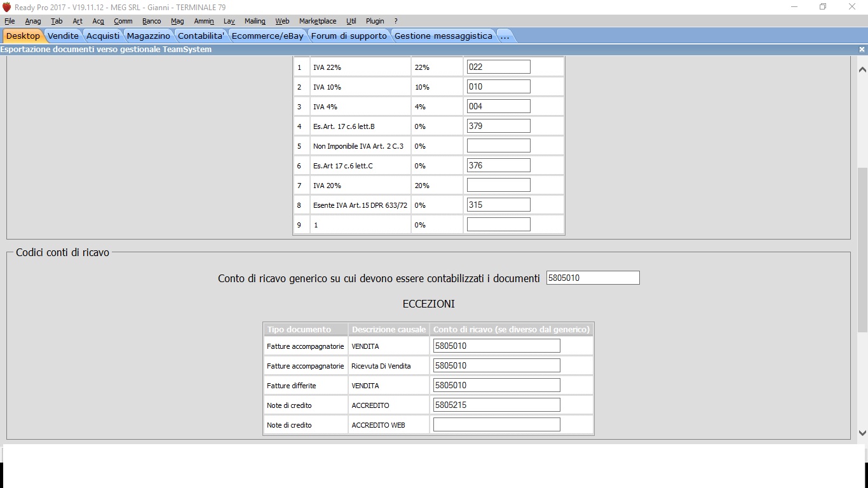Open the Banco menu
The width and height of the screenshot is (868, 488).
point(152,21)
